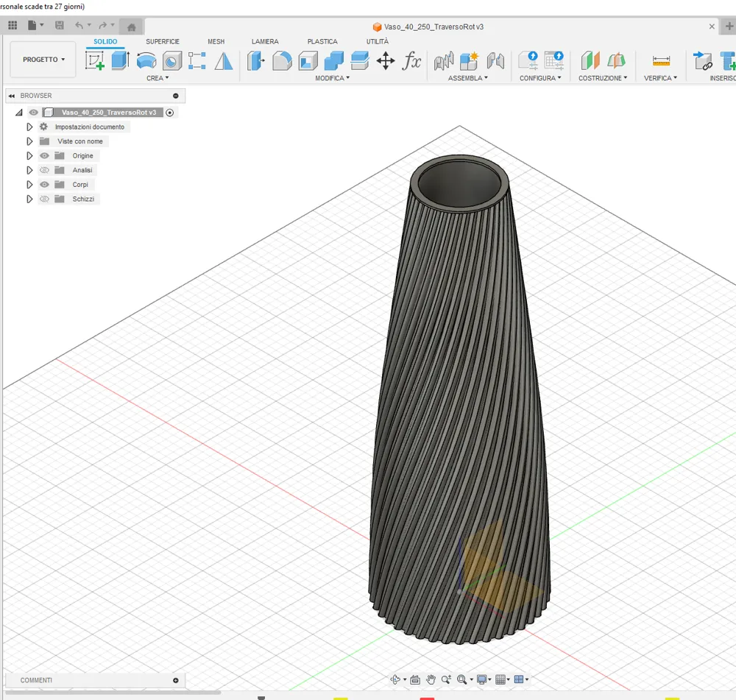Open the COSTRUZIONE dropdown menu

tap(603, 78)
